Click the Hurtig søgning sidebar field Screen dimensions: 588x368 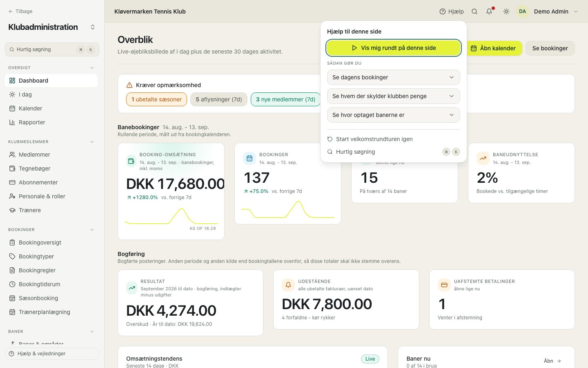(x=52, y=49)
